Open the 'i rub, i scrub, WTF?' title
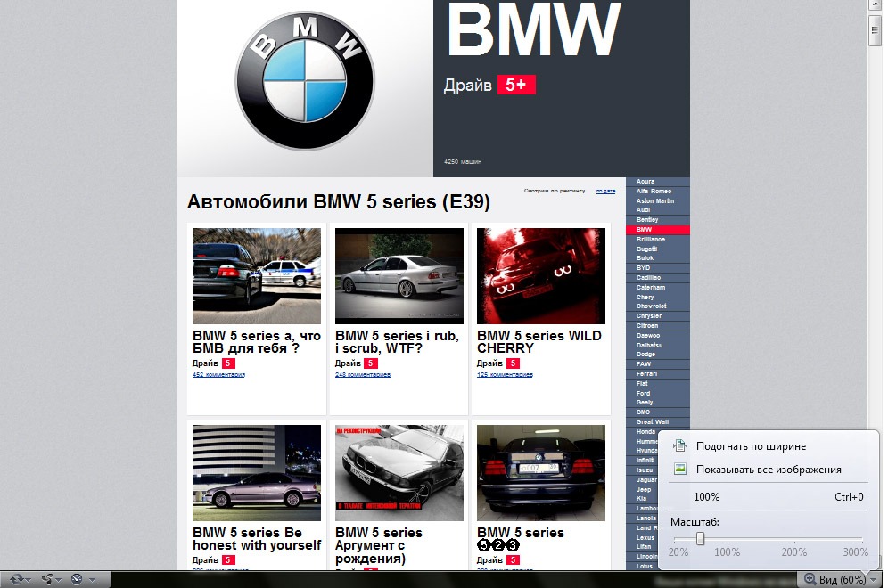Screen dimensions: 888x588 397,342
